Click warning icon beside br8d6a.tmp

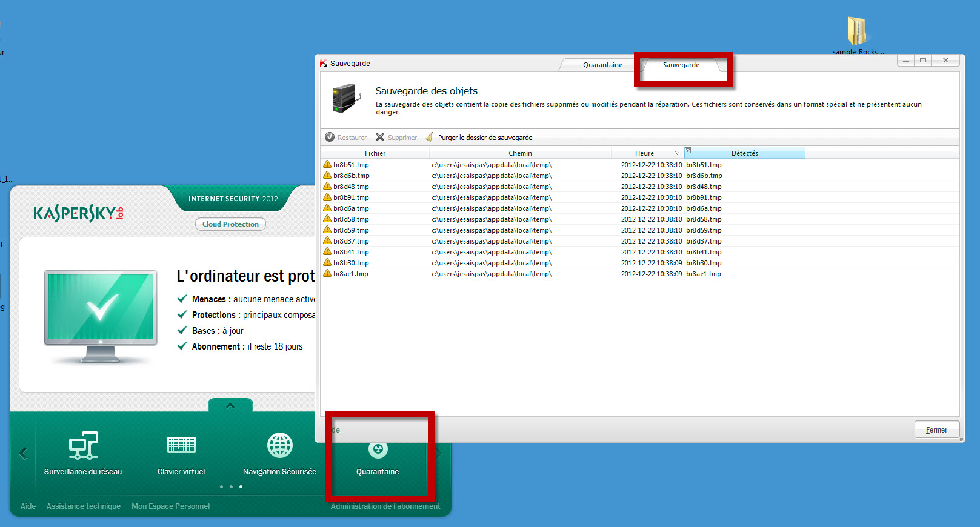(x=327, y=208)
